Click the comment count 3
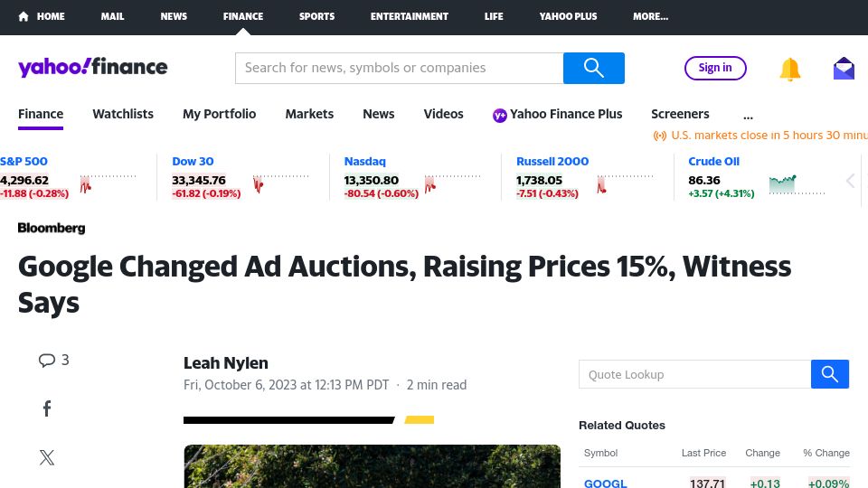This screenshot has width=868, height=488. point(65,361)
